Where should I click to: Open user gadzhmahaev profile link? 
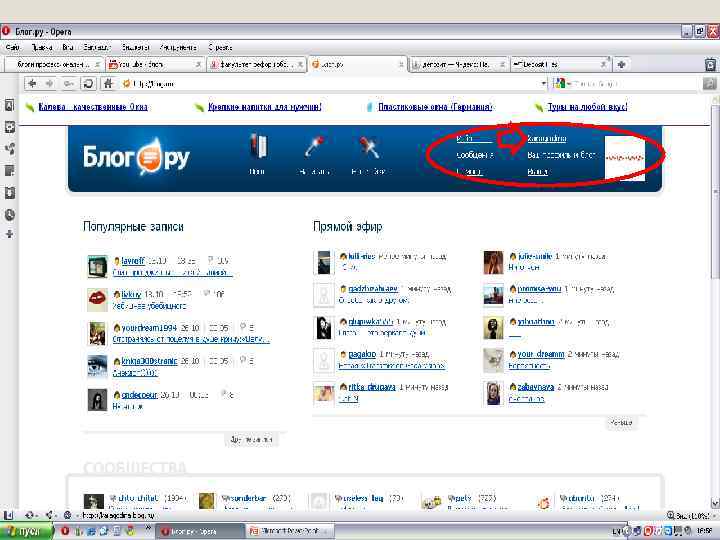[373, 288]
